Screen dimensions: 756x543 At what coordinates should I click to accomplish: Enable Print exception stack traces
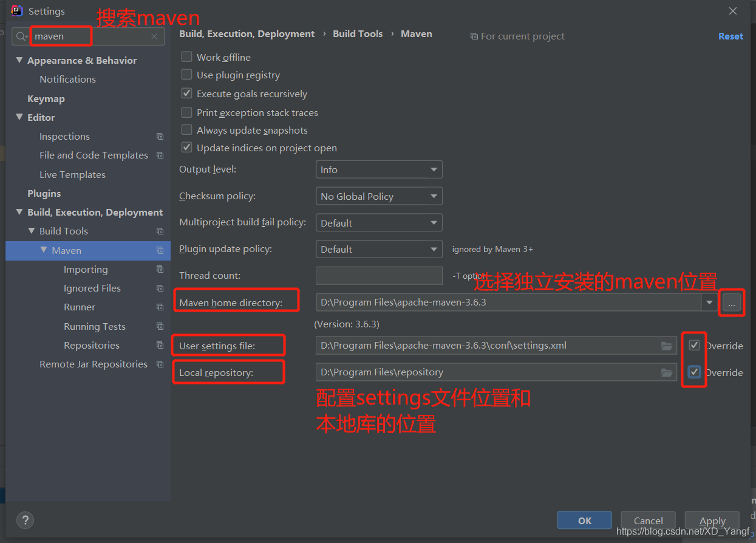coord(187,112)
